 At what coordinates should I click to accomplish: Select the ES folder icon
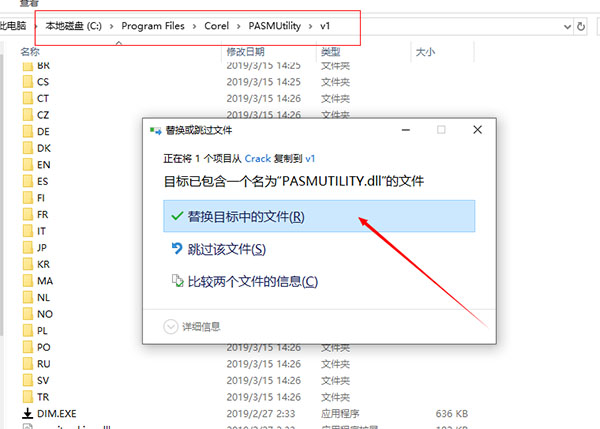pyautogui.click(x=28, y=181)
